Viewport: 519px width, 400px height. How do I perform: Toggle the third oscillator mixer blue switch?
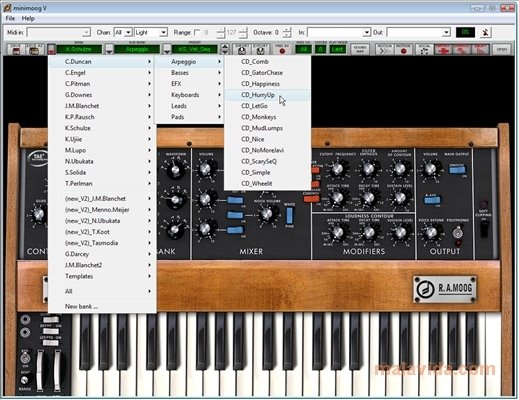(x=235, y=230)
